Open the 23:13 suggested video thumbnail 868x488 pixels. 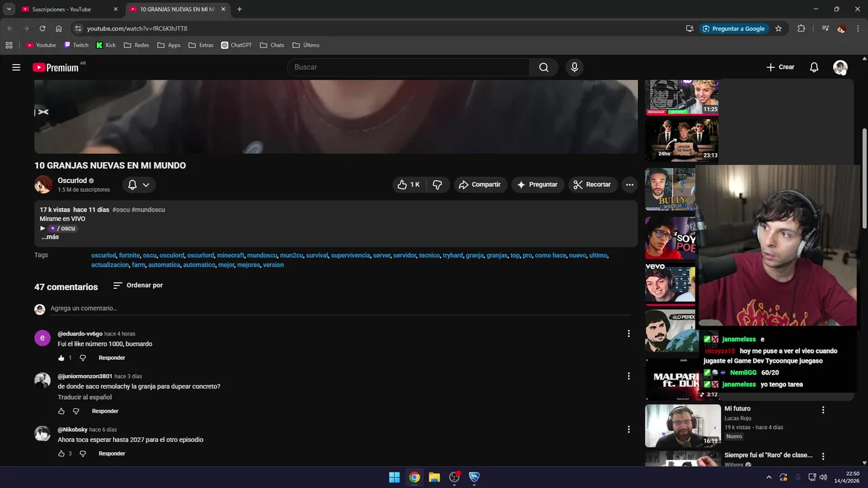coord(682,140)
